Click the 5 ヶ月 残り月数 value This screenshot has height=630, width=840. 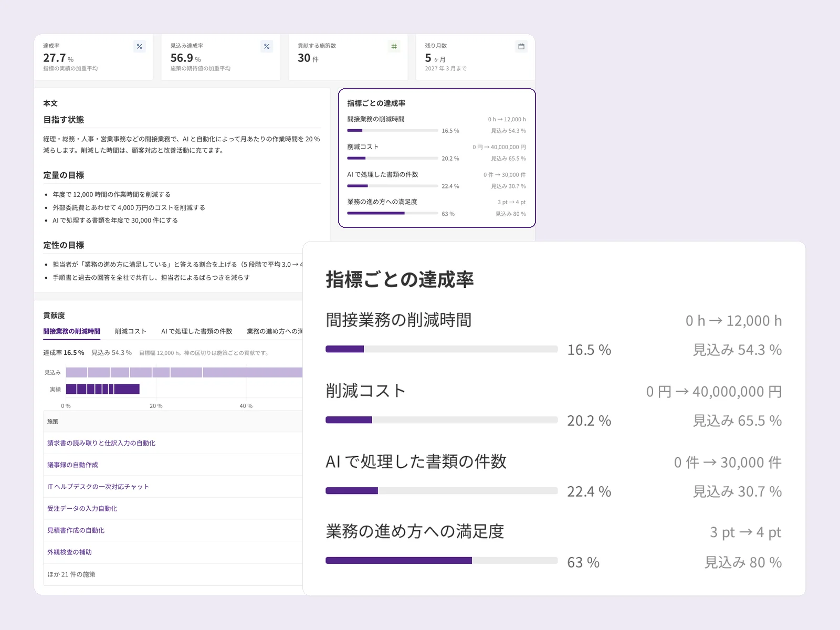click(x=435, y=58)
